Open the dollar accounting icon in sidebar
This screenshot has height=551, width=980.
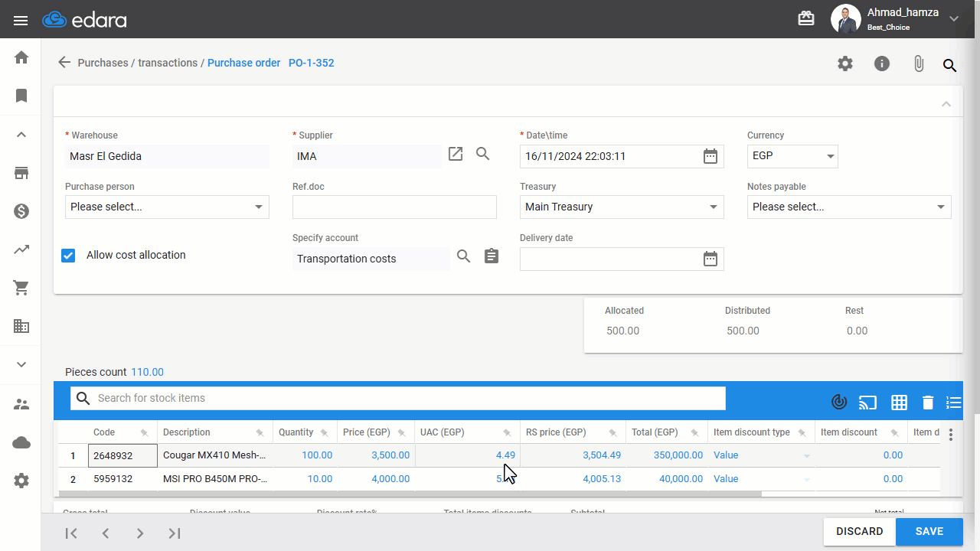pyautogui.click(x=21, y=211)
